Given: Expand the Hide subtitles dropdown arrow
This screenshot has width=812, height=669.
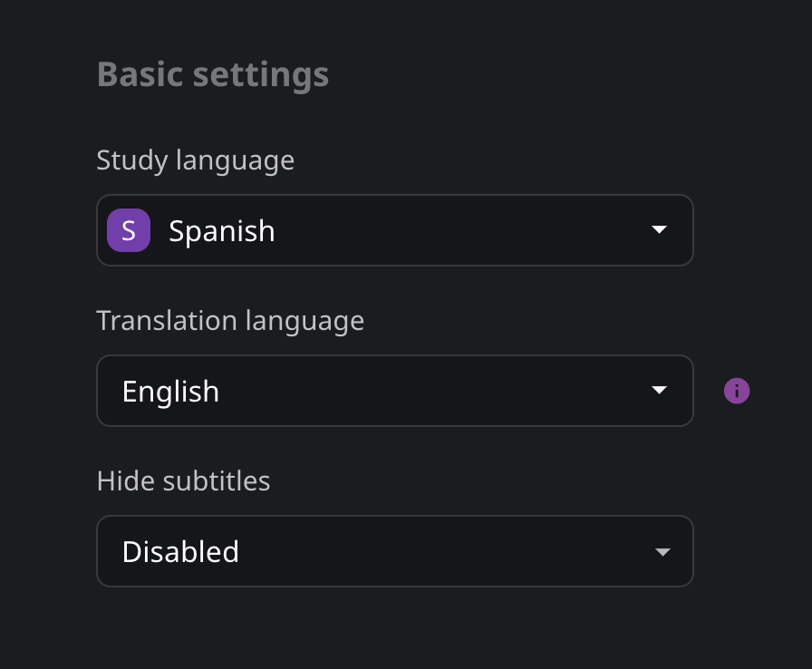Looking at the screenshot, I should point(662,552).
